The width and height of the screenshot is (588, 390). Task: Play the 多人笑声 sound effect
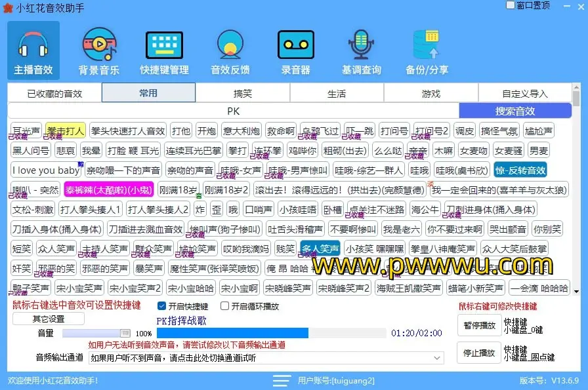[320, 249]
